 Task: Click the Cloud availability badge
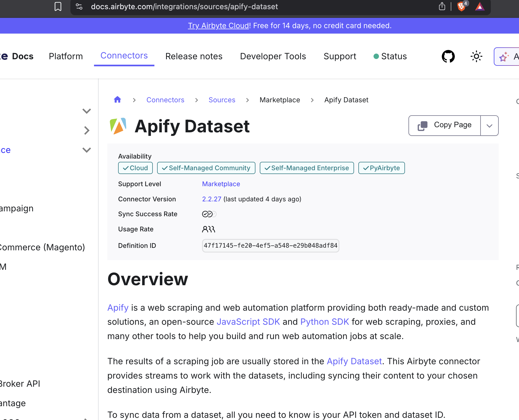(x=135, y=168)
